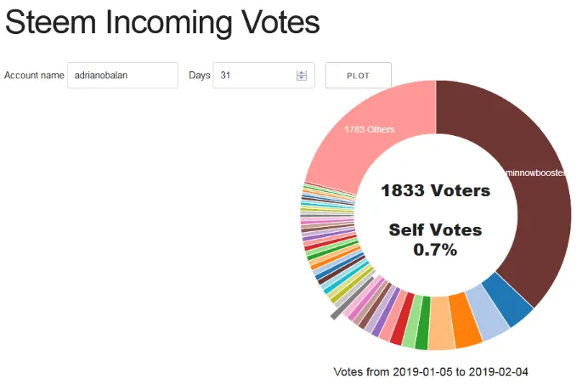588x390 pixels.
Task: Select the pink 1783 Others slice
Action: (x=370, y=129)
